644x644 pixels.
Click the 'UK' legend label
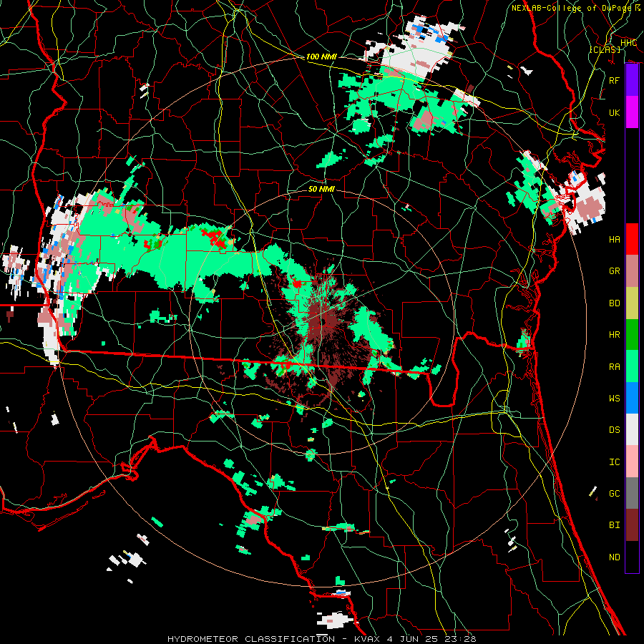(x=614, y=112)
